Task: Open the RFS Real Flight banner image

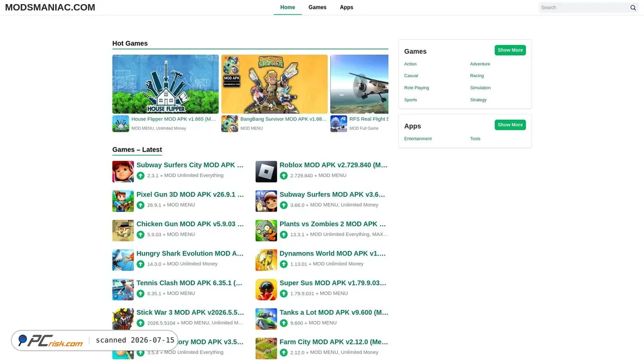Action: pos(359,84)
